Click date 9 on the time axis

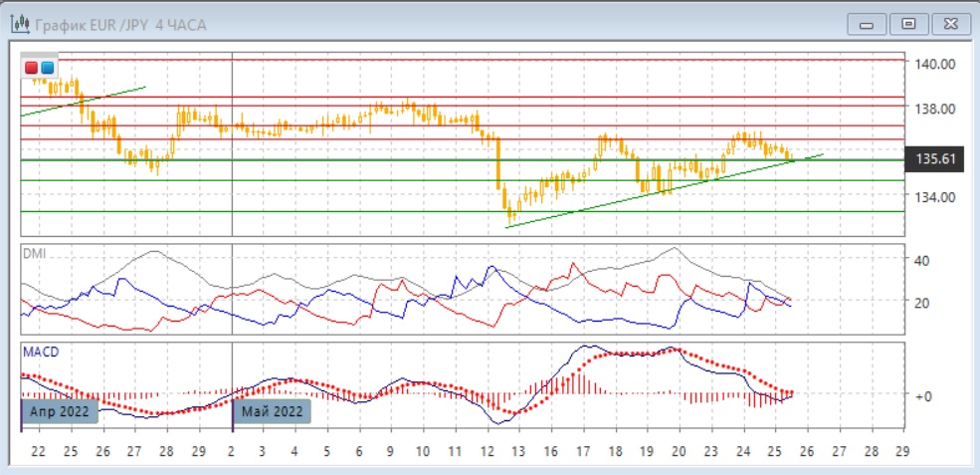(390, 452)
